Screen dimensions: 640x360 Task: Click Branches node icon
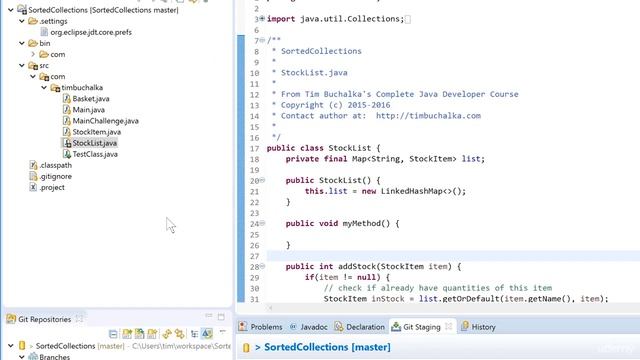coord(33,356)
